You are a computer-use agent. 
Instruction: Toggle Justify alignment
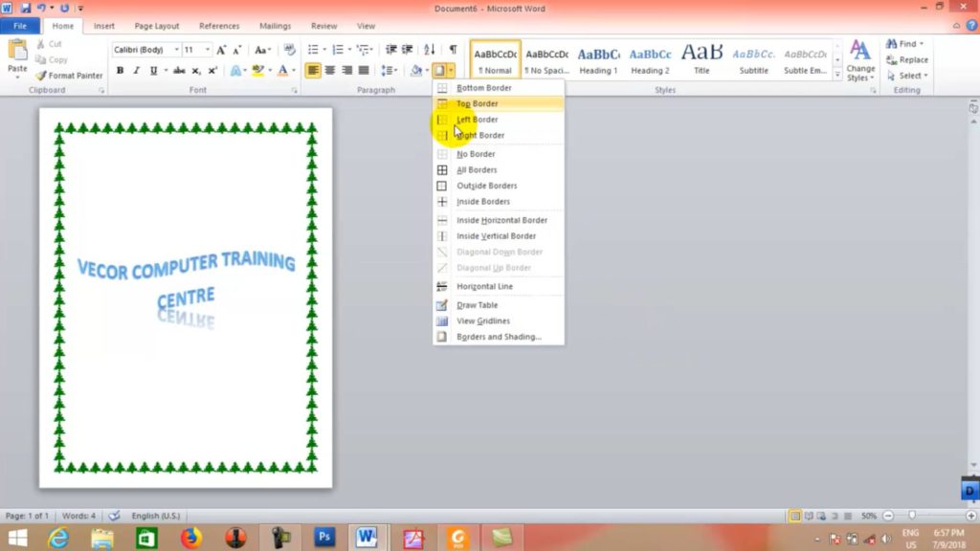[364, 71]
